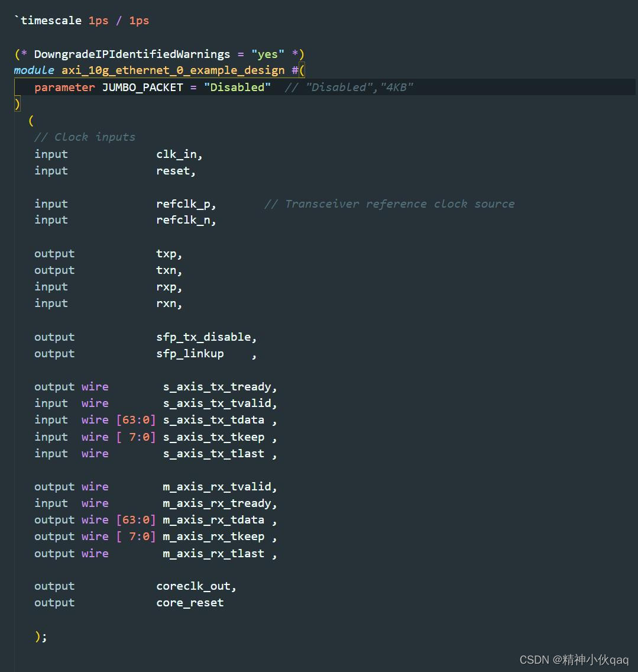Image resolution: width=638 pixels, height=672 pixels.
Task: Click the m_axis_rx_tlast signal
Action: pyautogui.click(x=213, y=554)
